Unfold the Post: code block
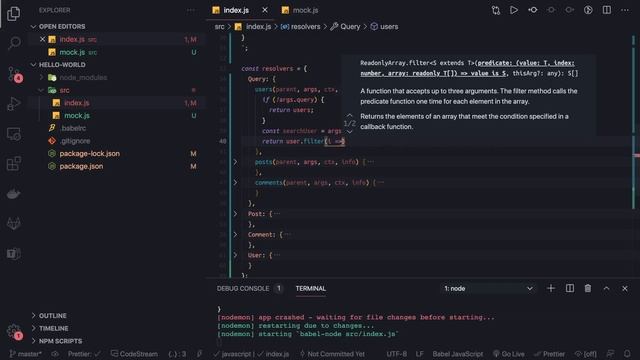 click(x=235, y=213)
